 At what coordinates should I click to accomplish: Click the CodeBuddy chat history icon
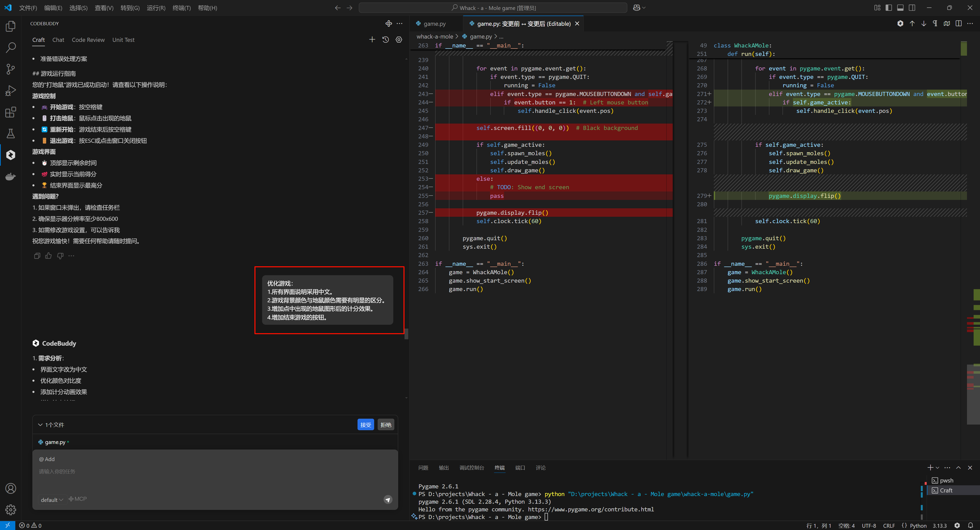tap(385, 40)
